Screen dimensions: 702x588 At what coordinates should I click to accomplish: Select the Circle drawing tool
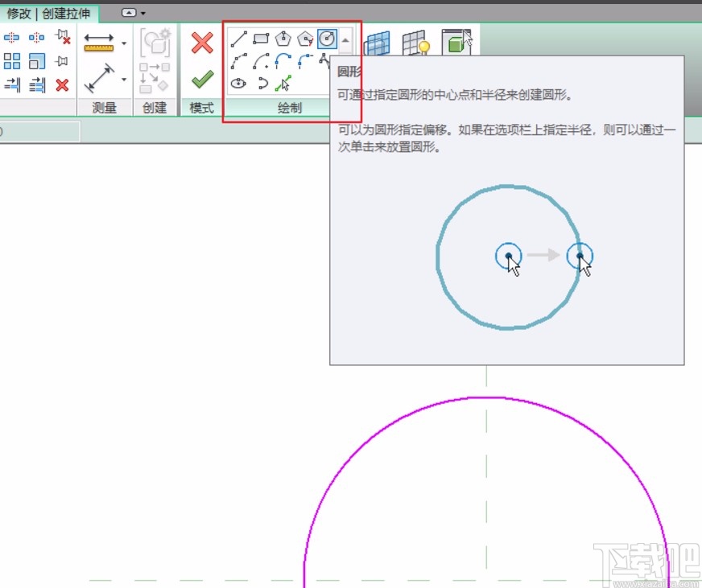[328, 38]
